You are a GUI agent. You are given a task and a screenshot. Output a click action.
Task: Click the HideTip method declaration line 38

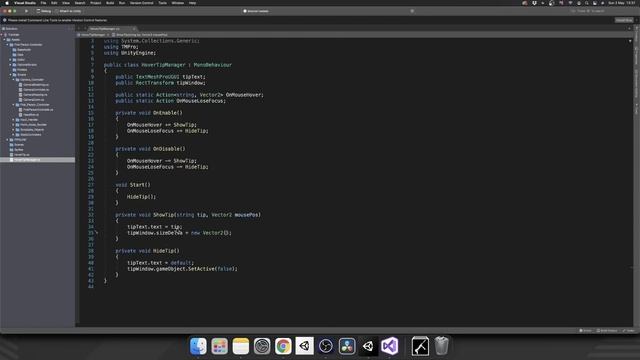click(x=147, y=251)
